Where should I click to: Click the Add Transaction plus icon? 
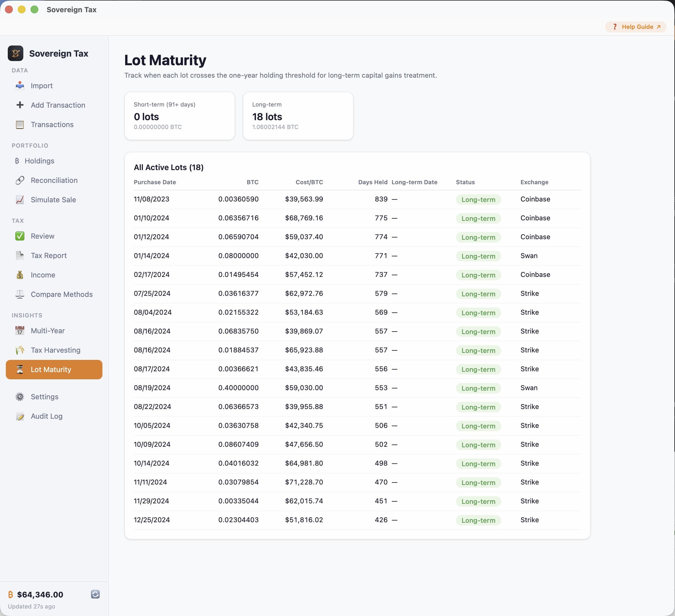click(20, 105)
